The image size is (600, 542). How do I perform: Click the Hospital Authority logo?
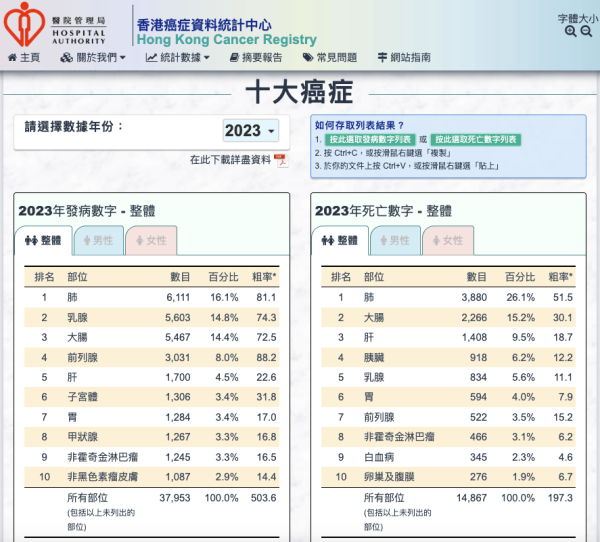(x=55, y=24)
